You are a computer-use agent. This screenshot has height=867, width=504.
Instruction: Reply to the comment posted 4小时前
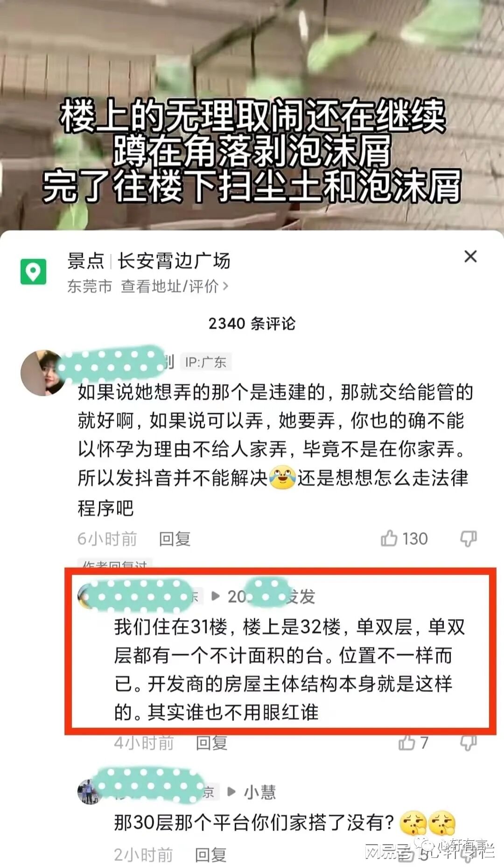coord(211,742)
